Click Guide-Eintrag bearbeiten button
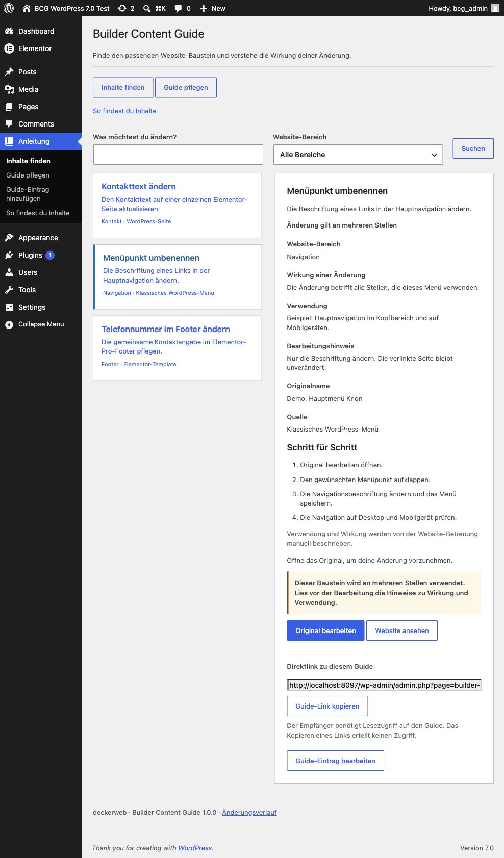Screen dimensions: 504x858 (335, 761)
